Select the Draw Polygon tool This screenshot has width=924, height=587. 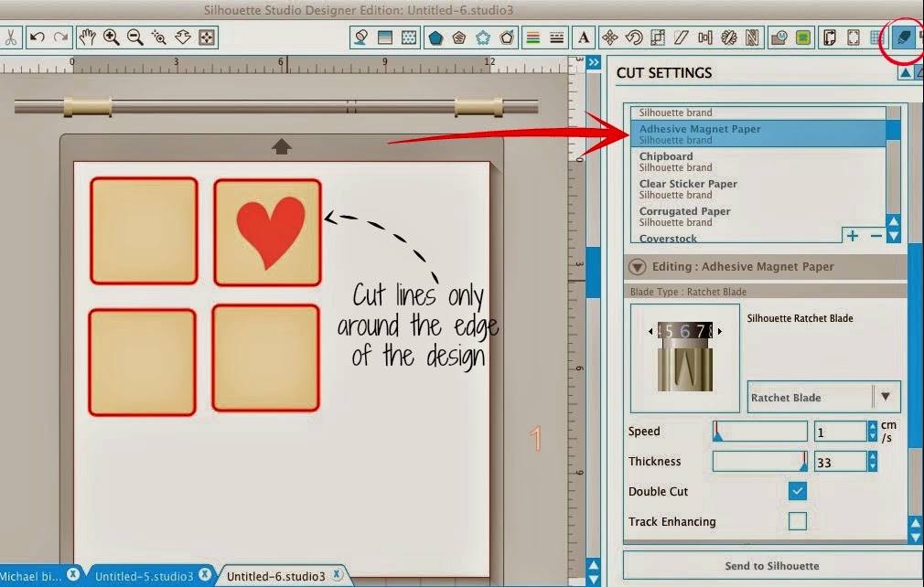point(438,37)
